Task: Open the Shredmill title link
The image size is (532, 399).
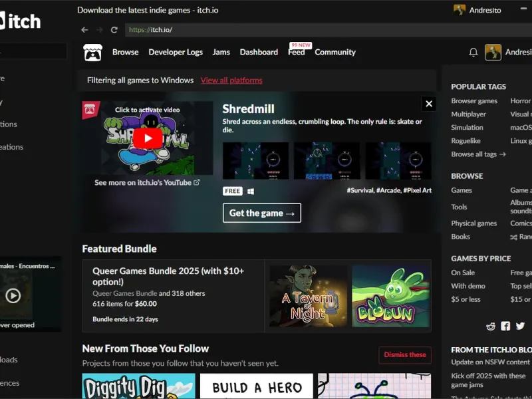Action: [248, 109]
